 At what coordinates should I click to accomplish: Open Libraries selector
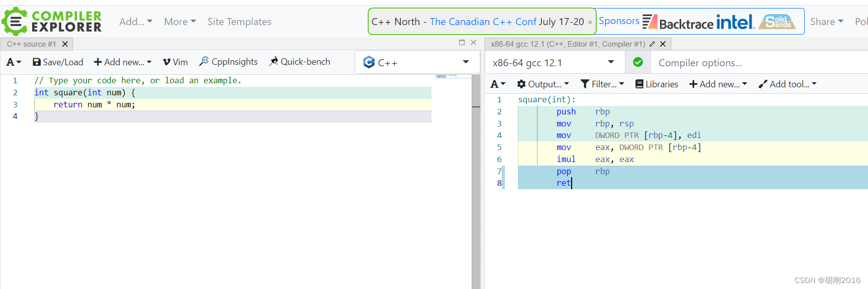[x=657, y=84]
